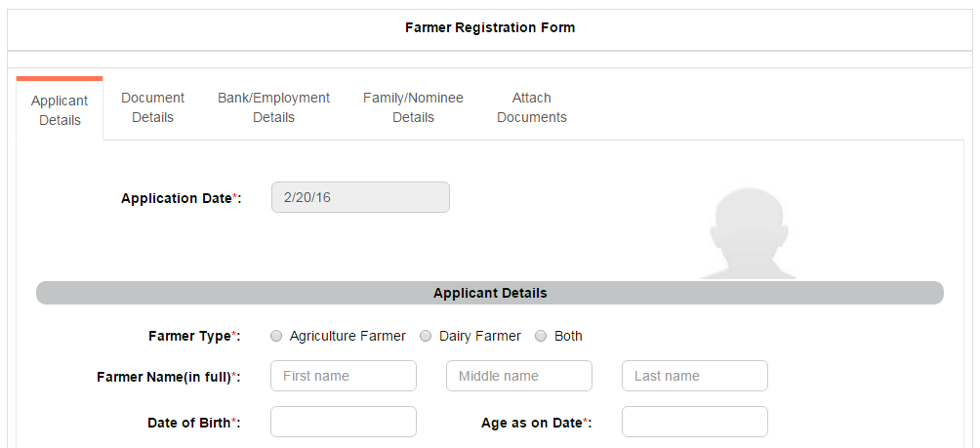
Task: Go to the Family/Nominee Details tab
Action: pos(413,107)
